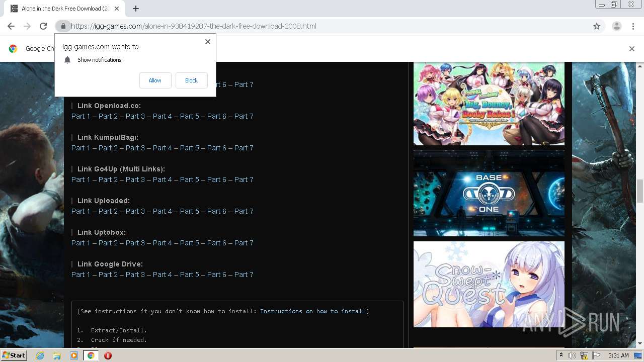This screenshot has width=644, height=362.
Task: Open the Chrome profile avatar menu
Action: (x=616, y=26)
